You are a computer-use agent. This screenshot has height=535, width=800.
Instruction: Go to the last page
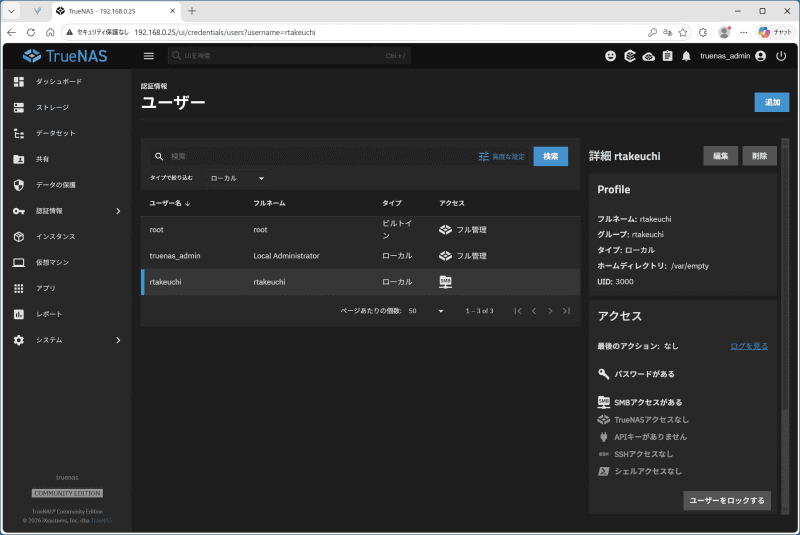pyautogui.click(x=566, y=311)
